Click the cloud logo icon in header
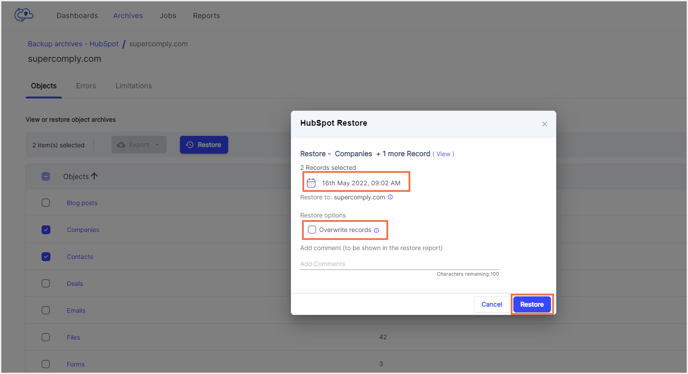Viewport: 688px width, 374px height. click(24, 15)
